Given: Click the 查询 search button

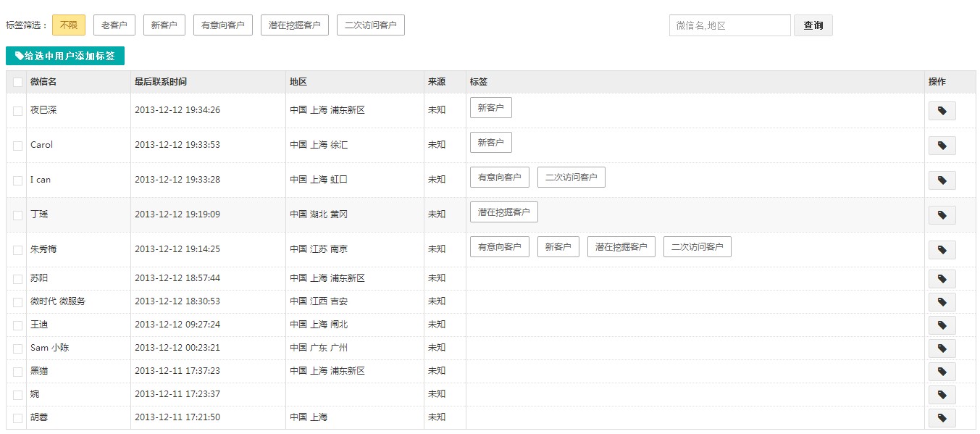Looking at the screenshot, I should tap(813, 25).
